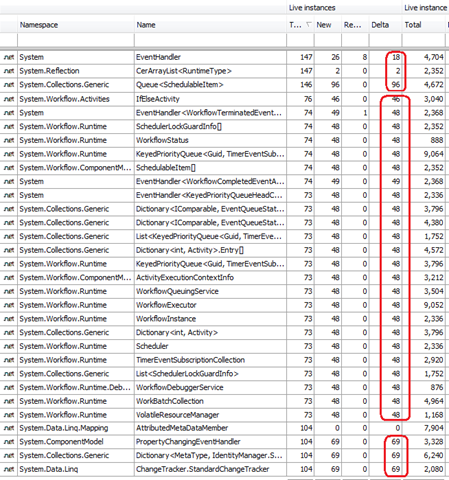
Task: Click the .net icon beside PropertyChangingEventHandler row
Action: [9, 442]
